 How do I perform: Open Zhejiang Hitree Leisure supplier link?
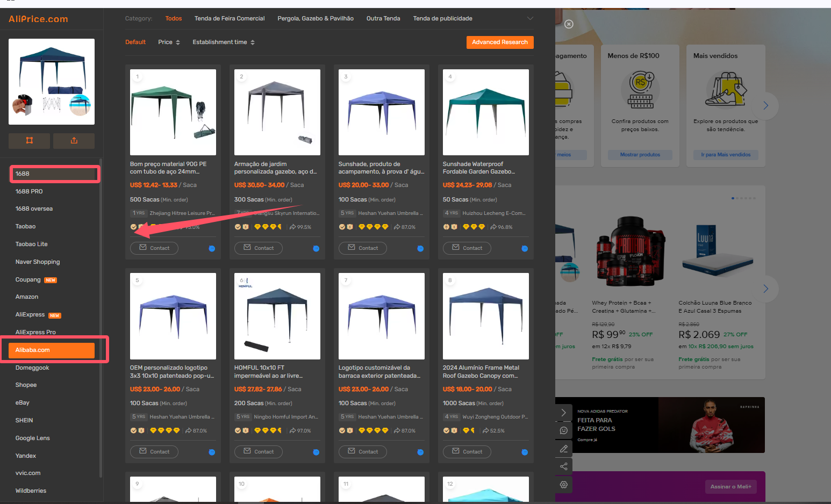click(x=182, y=213)
